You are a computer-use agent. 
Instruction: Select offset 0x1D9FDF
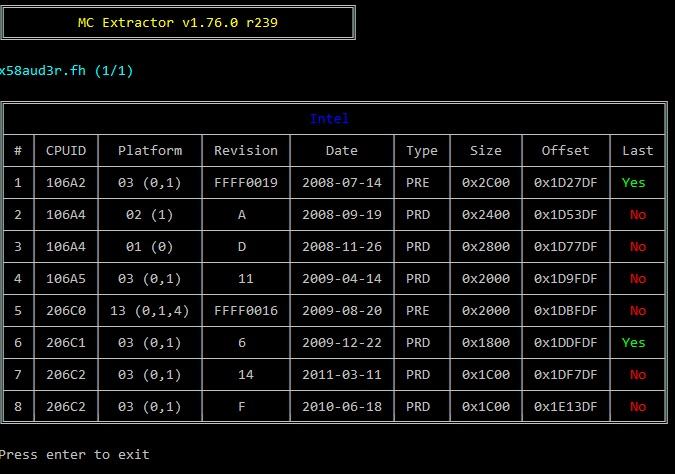coord(565,279)
